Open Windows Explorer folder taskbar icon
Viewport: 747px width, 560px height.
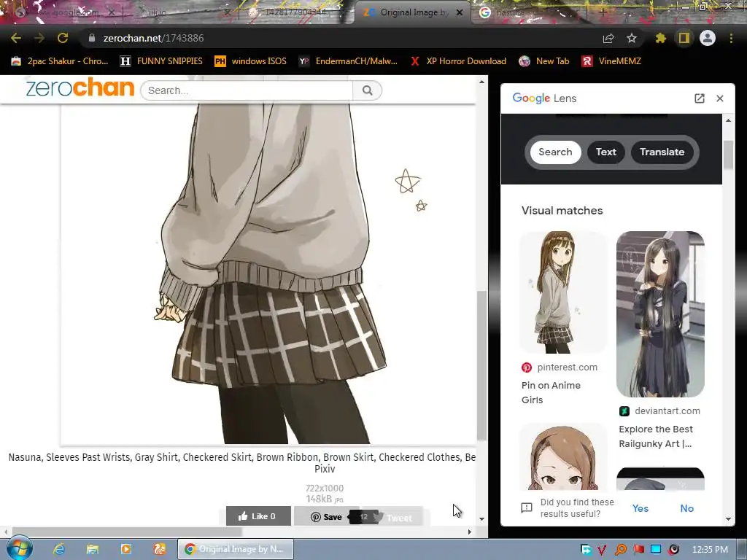click(x=92, y=549)
